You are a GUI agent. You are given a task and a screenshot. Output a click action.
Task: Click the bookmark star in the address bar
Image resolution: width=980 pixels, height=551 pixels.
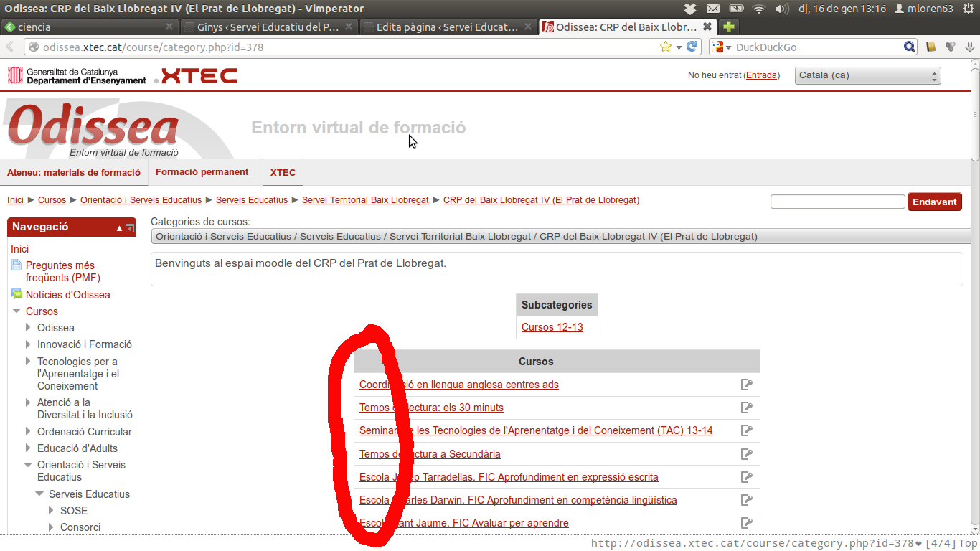(x=666, y=47)
